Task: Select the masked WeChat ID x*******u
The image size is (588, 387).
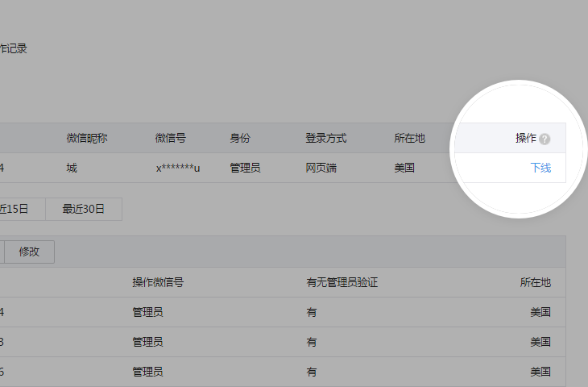Action: point(177,168)
